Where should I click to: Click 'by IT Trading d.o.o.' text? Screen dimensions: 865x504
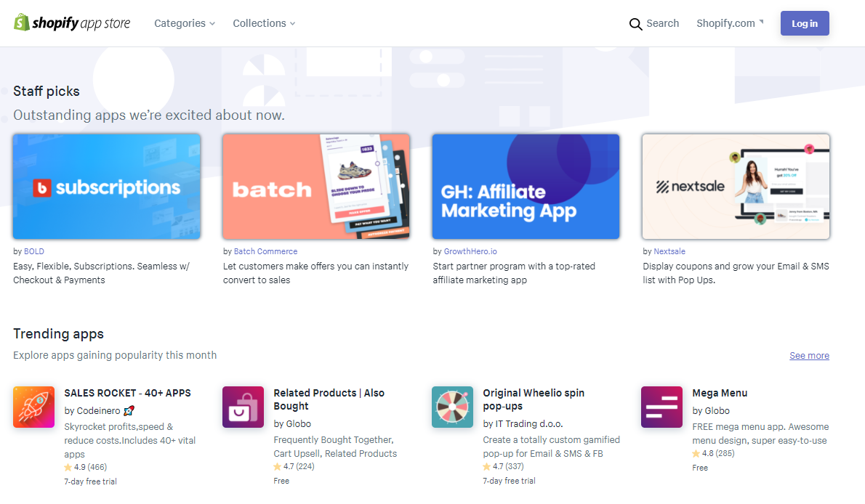coord(523,424)
